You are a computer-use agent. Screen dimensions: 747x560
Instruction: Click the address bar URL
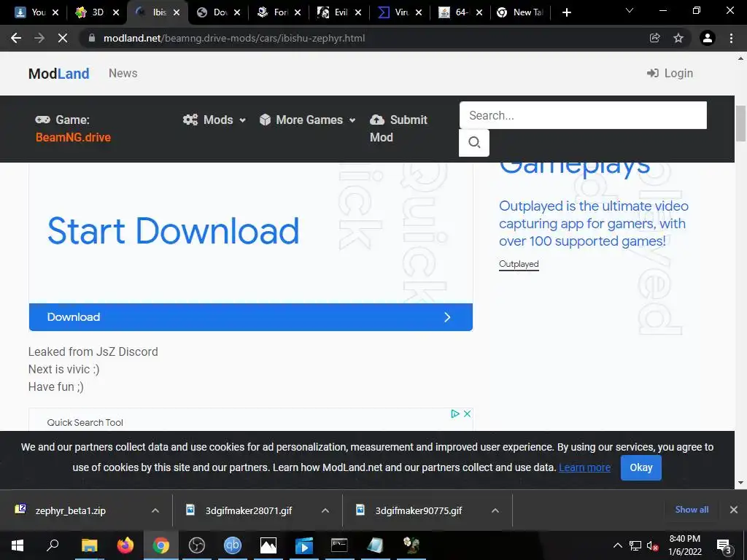(234, 38)
